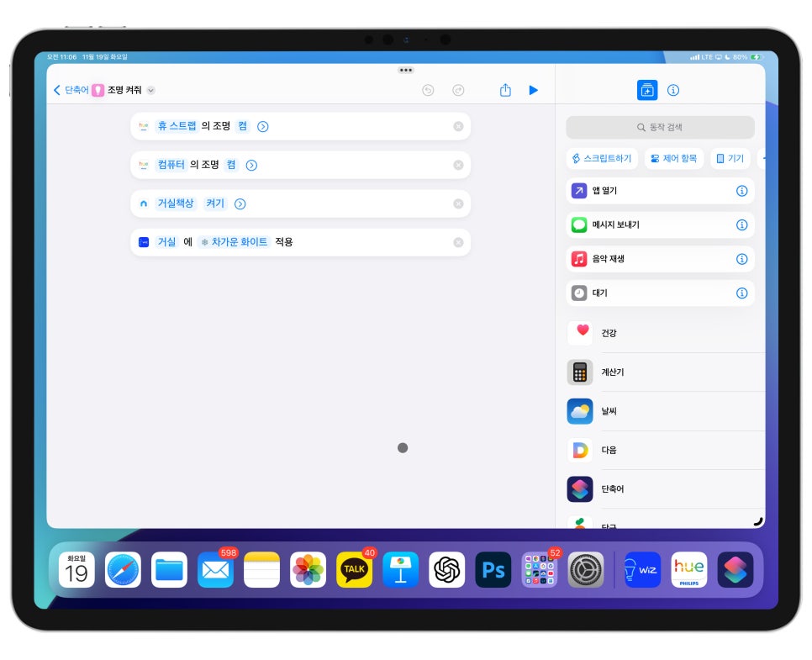Image resolution: width=812 pixels, height=660 pixels.
Task: Open the action library panel icon
Action: 647,90
